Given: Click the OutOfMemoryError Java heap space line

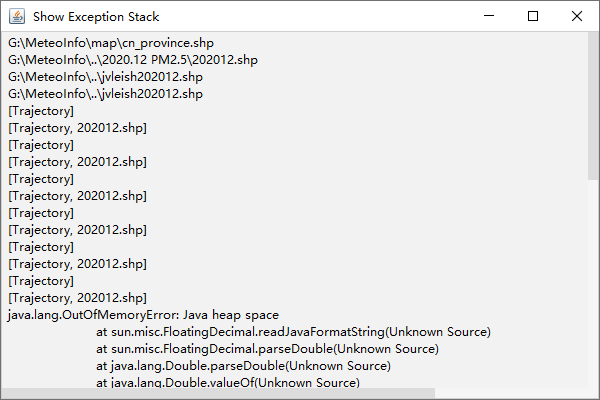Looking at the screenshot, I should pyautogui.click(x=143, y=315).
